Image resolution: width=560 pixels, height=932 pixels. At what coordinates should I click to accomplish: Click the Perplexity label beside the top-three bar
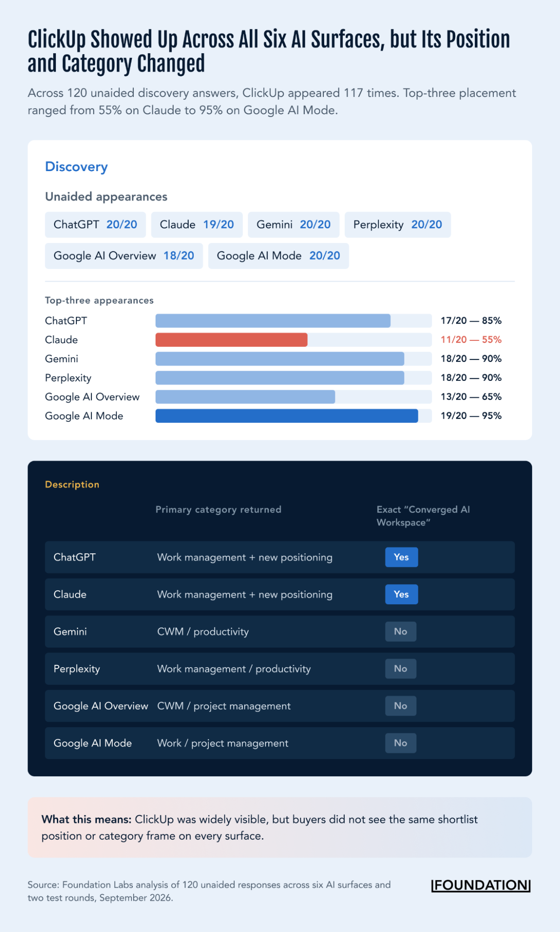click(x=68, y=378)
